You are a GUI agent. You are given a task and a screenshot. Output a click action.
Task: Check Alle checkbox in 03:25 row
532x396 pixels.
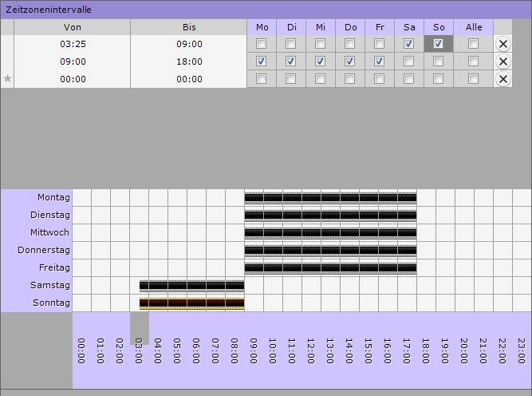pyautogui.click(x=473, y=43)
